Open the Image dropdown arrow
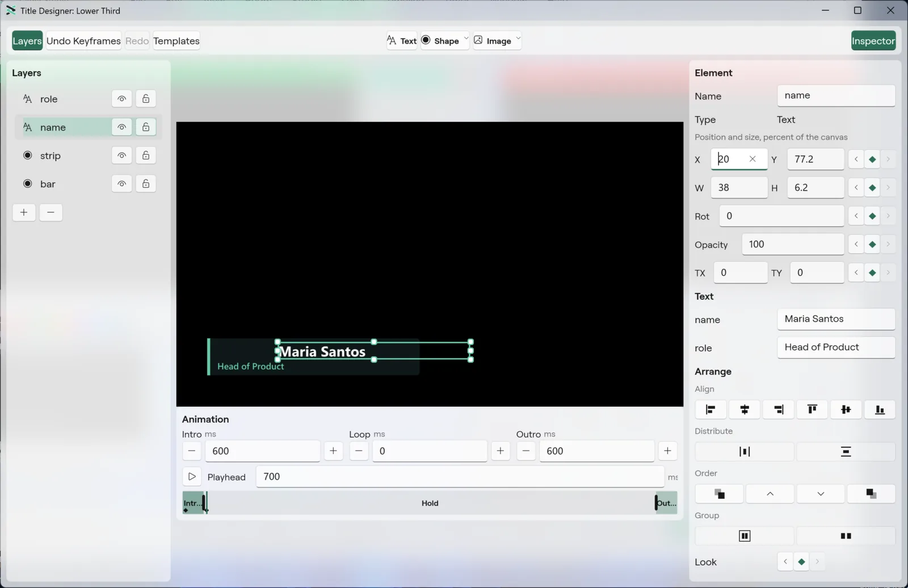 tap(518, 39)
